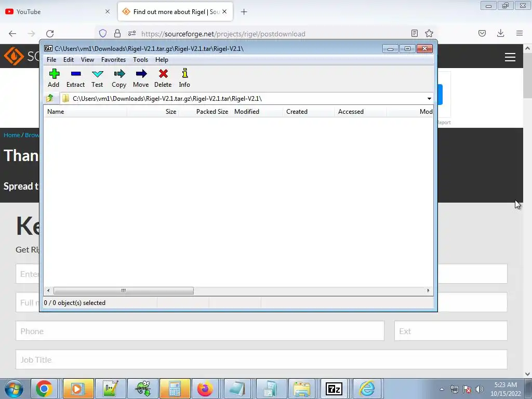Open 7-Zip from the taskbar
This screenshot has width=532, height=399.
pyautogui.click(x=334, y=389)
